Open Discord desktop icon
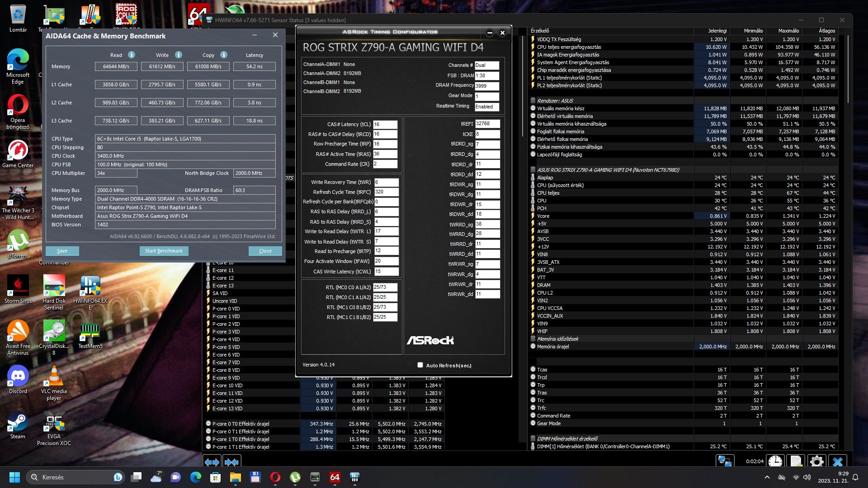The height and width of the screenshot is (488, 868). [x=18, y=380]
